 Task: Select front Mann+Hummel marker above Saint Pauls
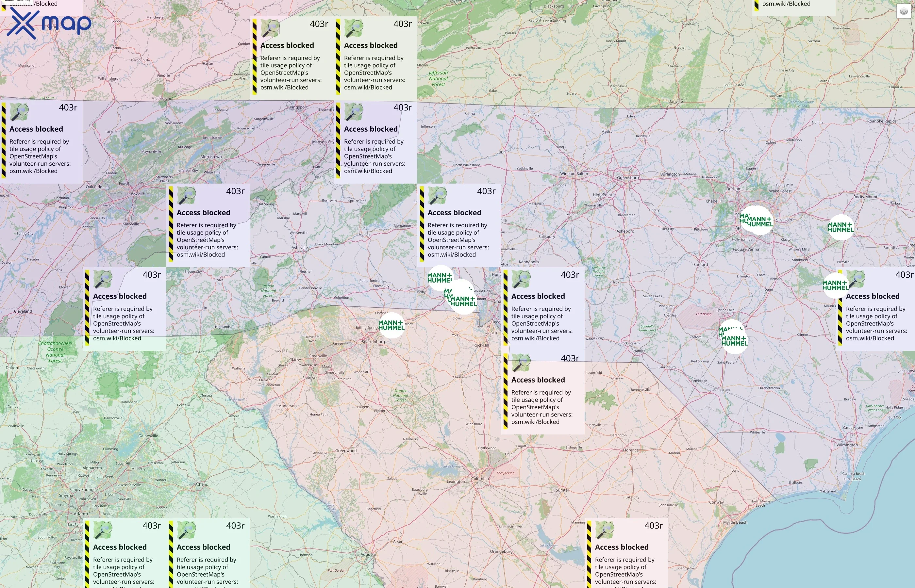point(735,341)
